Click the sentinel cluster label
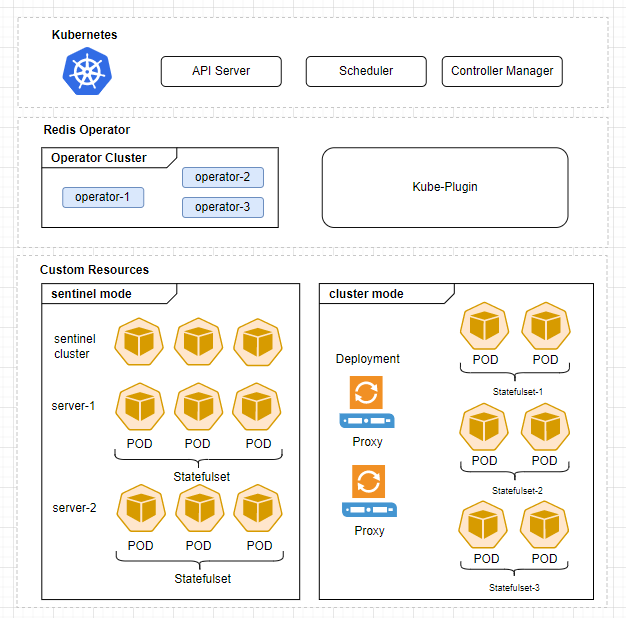 pyautogui.click(x=75, y=346)
